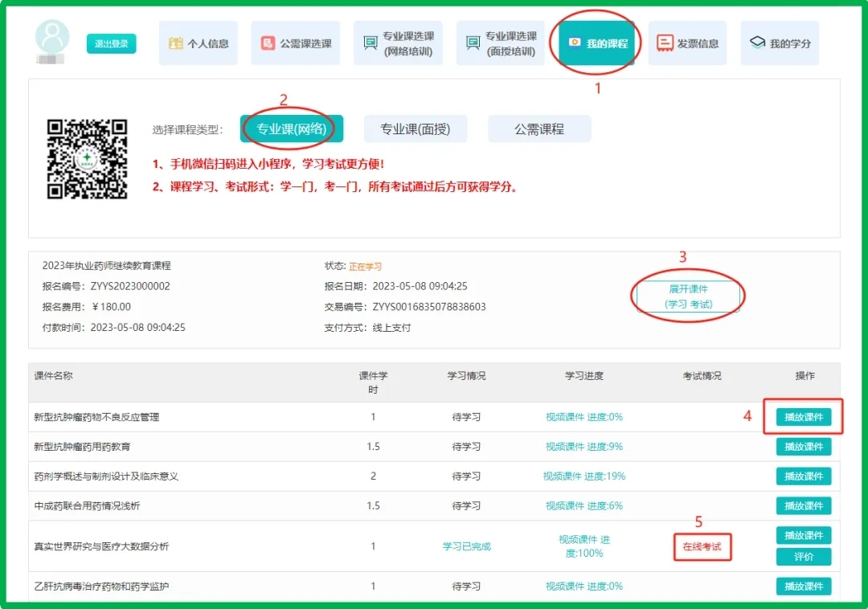Click 评价 button for 真实世界研究 course

pyautogui.click(x=803, y=557)
